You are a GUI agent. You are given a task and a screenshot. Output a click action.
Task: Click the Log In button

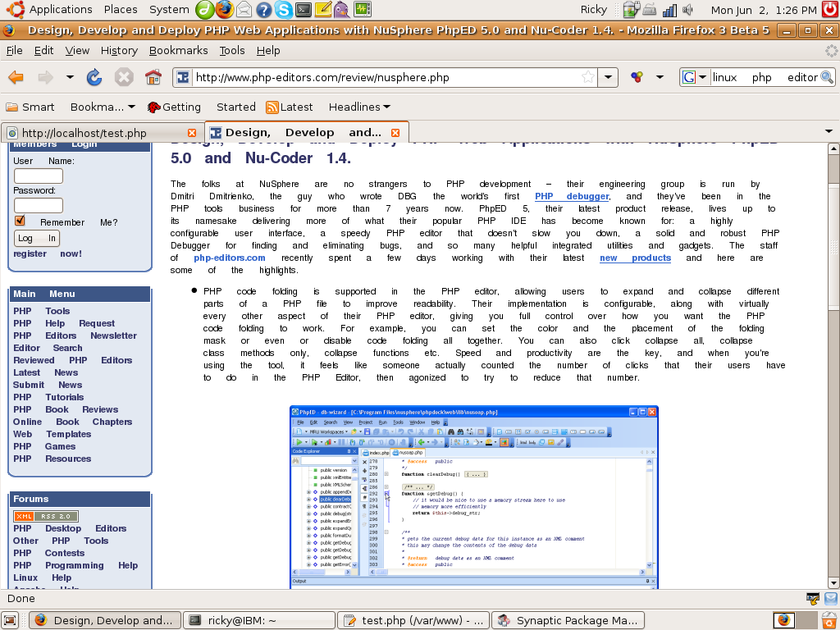coord(36,239)
